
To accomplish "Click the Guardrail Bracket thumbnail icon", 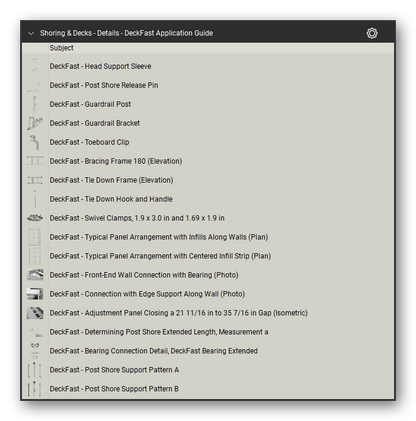I will 35,123.
